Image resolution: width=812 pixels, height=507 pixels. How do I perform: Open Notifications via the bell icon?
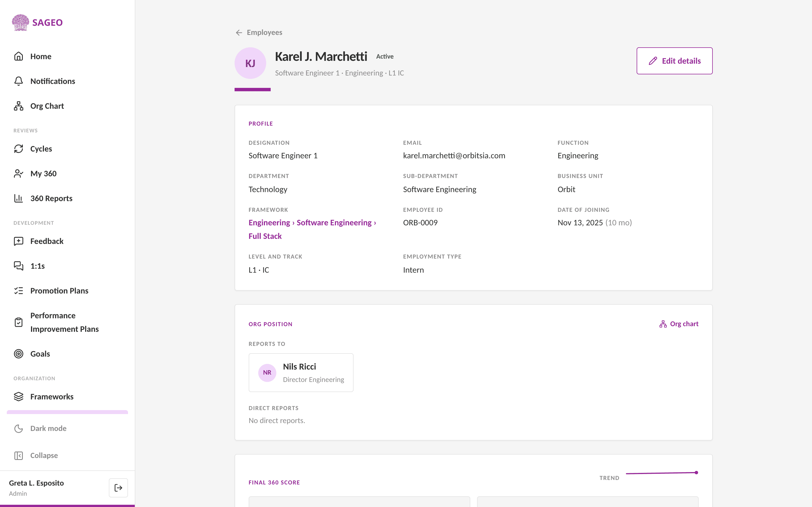point(18,81)
